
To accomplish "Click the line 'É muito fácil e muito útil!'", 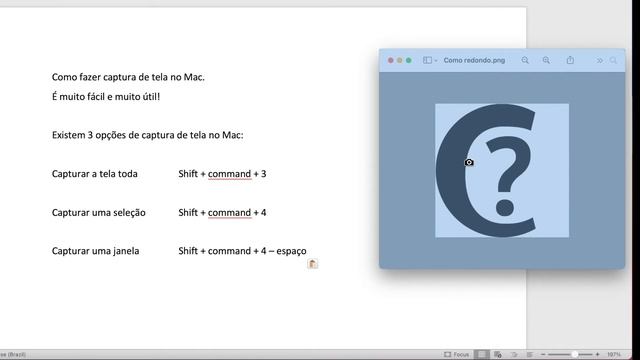I will pyautogui.click(x=106, y=97).
